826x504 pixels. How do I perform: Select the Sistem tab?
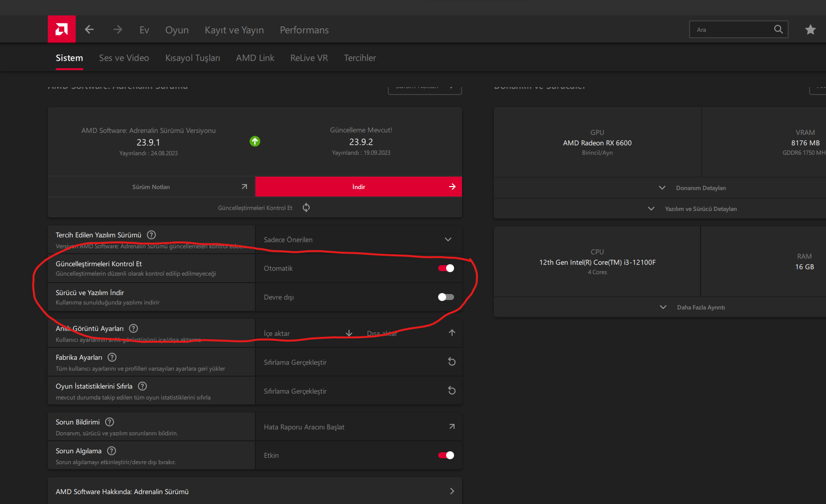click(x=69, y=58)
